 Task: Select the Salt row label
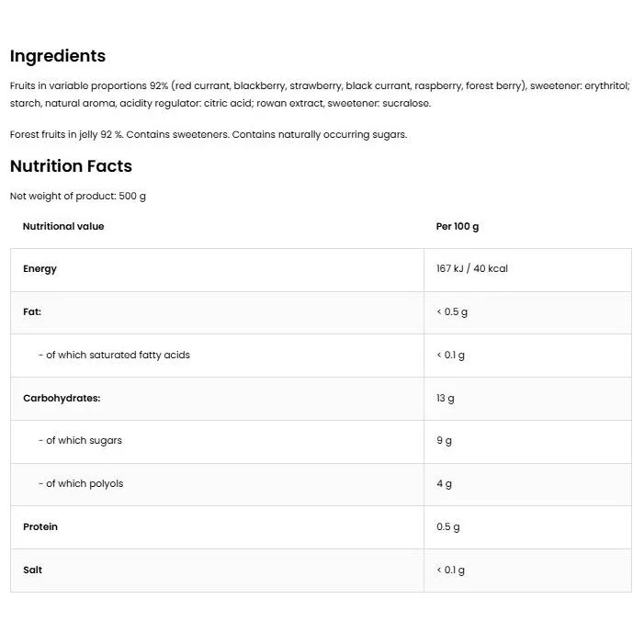pyautogui.click(x=32, y=570)
